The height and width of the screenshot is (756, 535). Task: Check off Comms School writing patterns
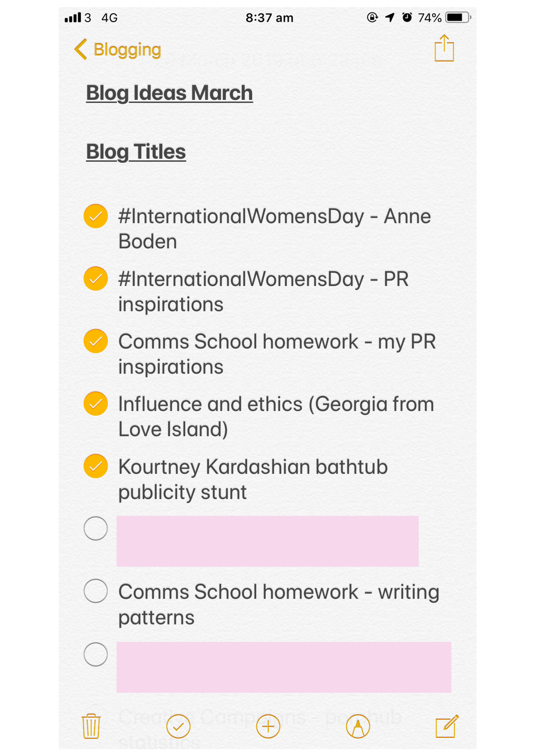(x=96, y=591)
